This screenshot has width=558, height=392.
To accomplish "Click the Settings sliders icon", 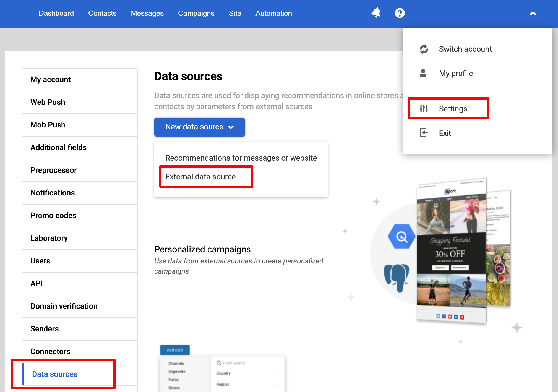I will 424,109.
